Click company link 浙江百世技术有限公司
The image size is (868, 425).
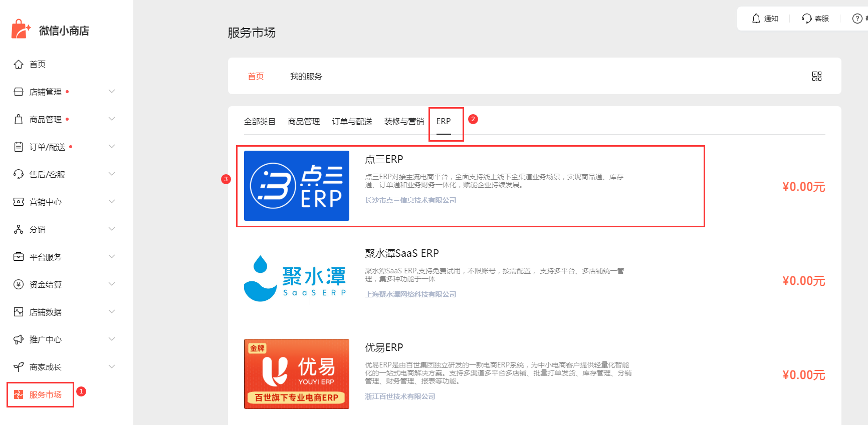pos(400,396)
